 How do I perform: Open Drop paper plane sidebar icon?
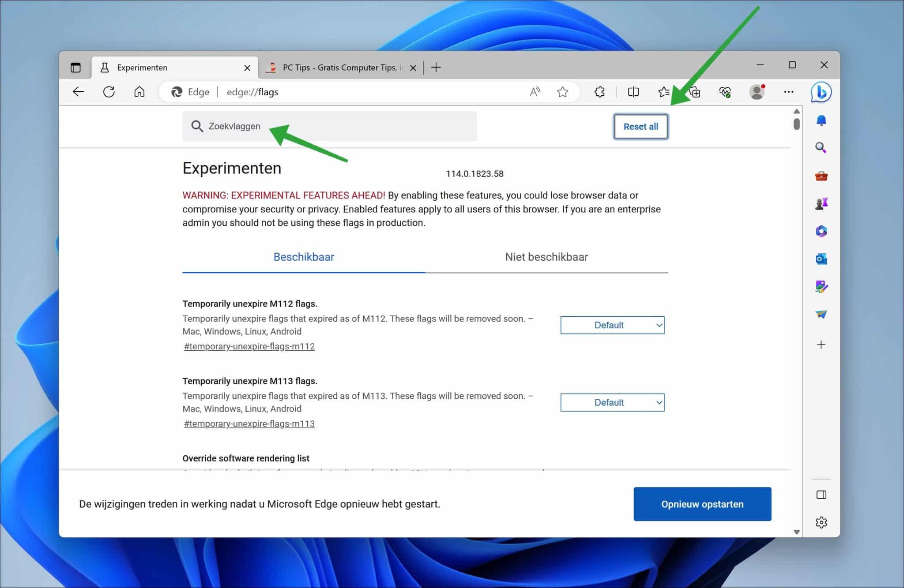(x=821, y=314)
